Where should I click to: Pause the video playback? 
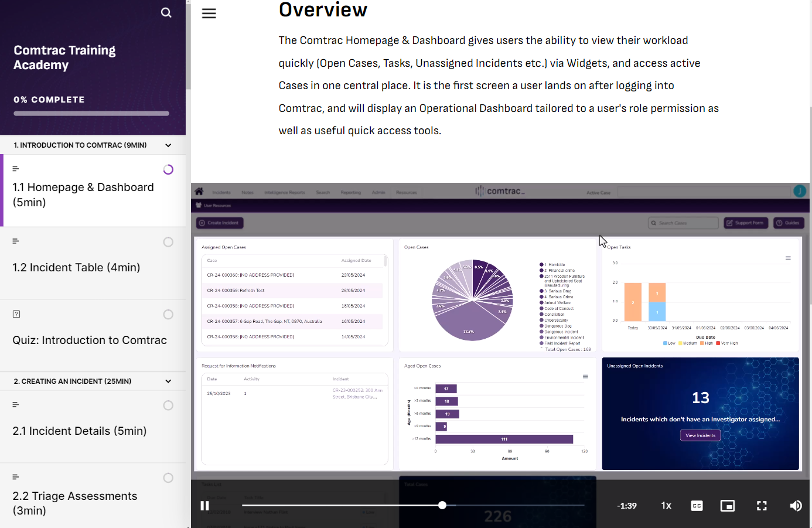coord(204,506)
